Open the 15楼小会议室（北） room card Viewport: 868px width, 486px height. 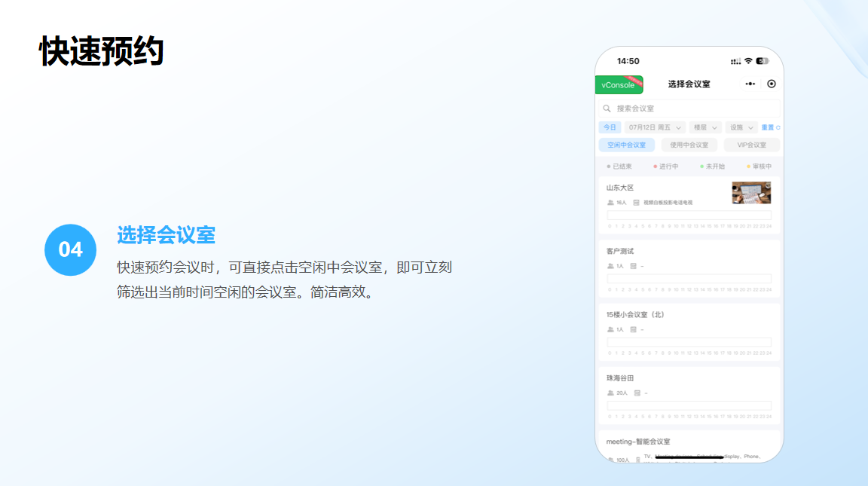689,332
